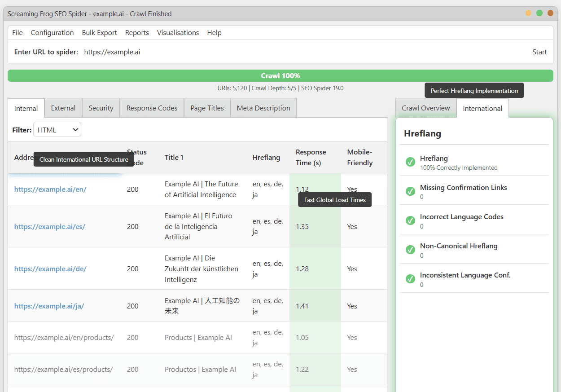Open the https://example.ai/en/ address link

point(50,189)
